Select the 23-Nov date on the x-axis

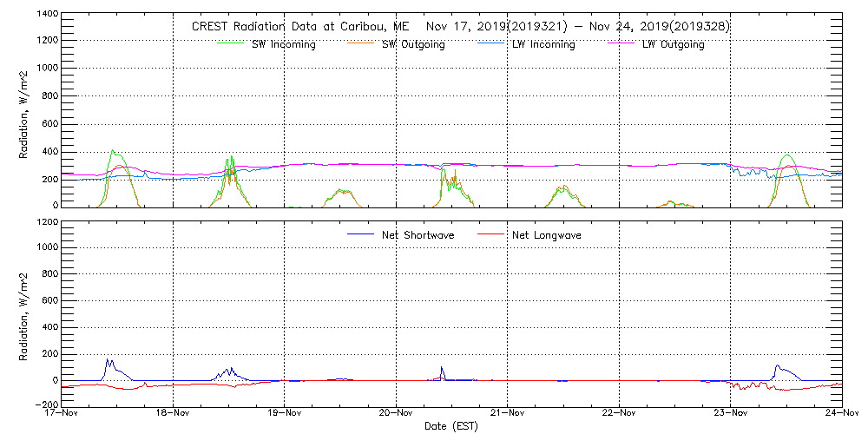tap(731, 413)
